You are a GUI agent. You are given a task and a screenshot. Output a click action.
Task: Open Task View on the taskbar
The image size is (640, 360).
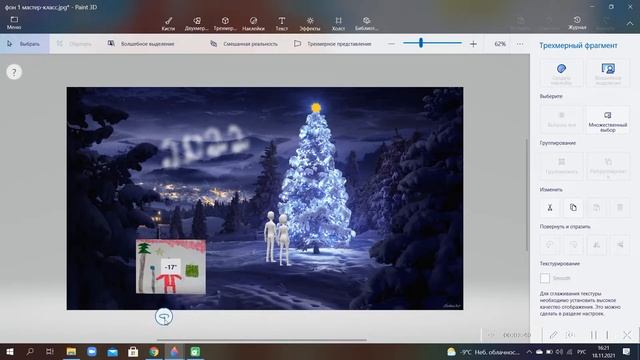(50, 351)
